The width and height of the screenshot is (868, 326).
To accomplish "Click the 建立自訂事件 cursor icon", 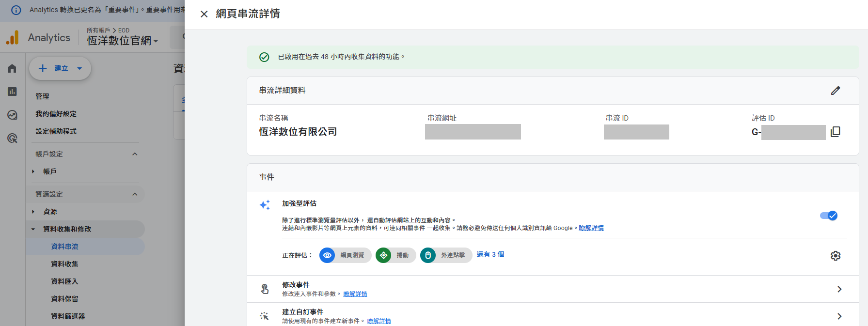I will [x=265, y=316].
